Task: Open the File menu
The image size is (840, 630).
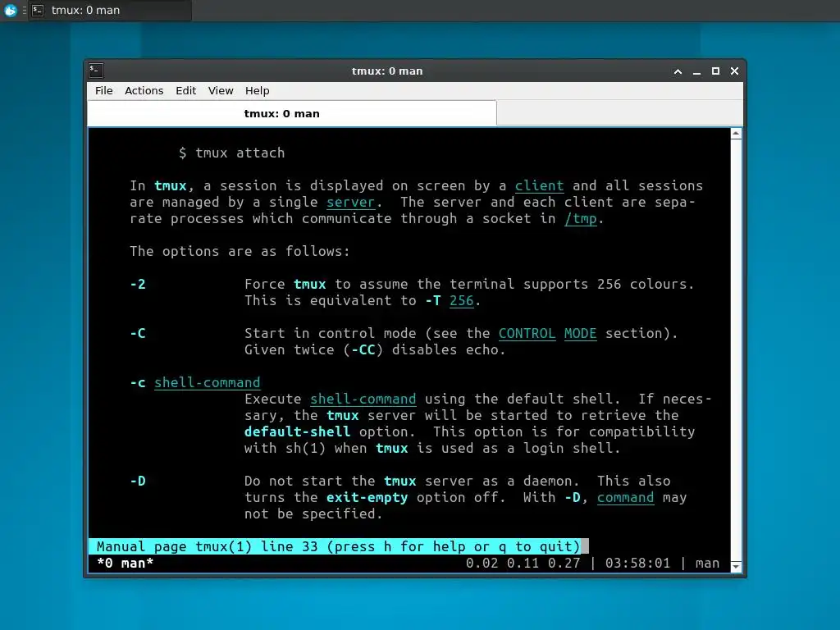Action: coord(104,90)
